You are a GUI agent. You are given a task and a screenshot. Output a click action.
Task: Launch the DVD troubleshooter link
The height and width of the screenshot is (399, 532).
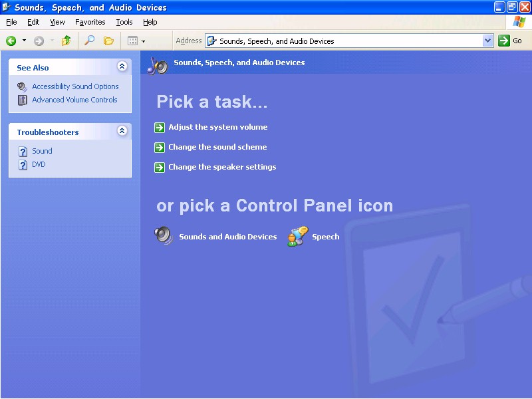(x=39, y=164)
